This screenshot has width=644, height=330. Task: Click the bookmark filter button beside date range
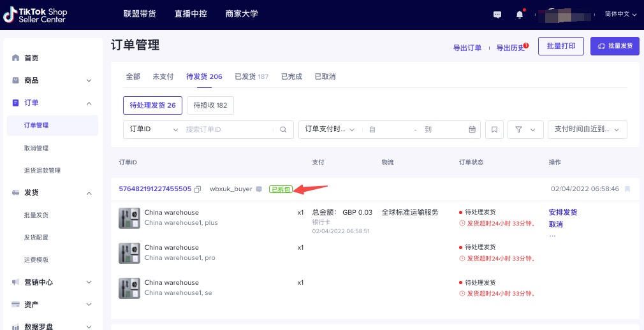coord(495,130)
